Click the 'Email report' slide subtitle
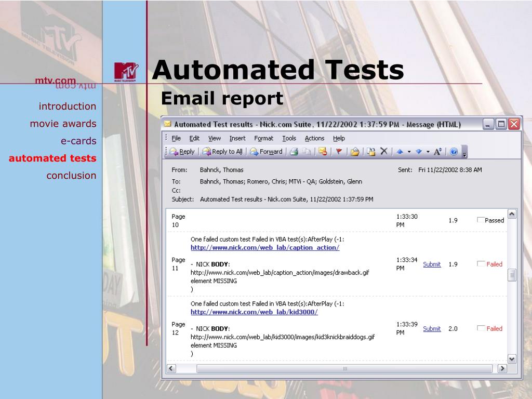The image size is (532, 399). [222, 98]
